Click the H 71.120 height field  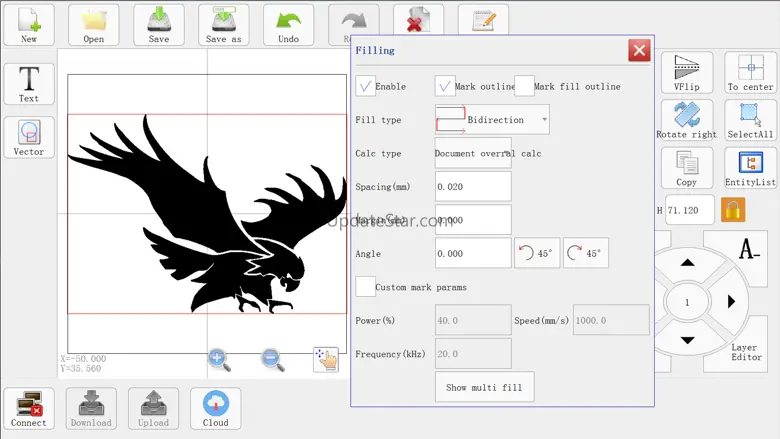[x=690, y=210]
